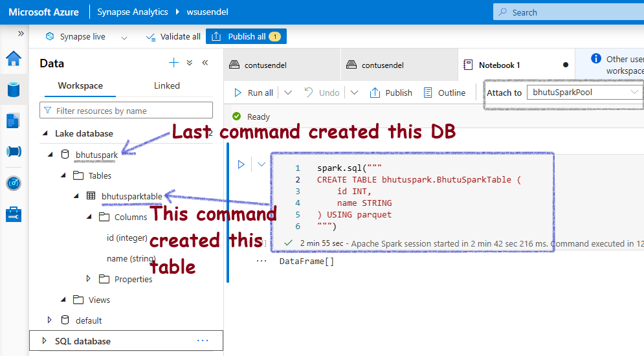Click the Microsoft Azure logo text
Image resolution: width=644 pixels, height=356 pixels.
click(x=43, y=12)
